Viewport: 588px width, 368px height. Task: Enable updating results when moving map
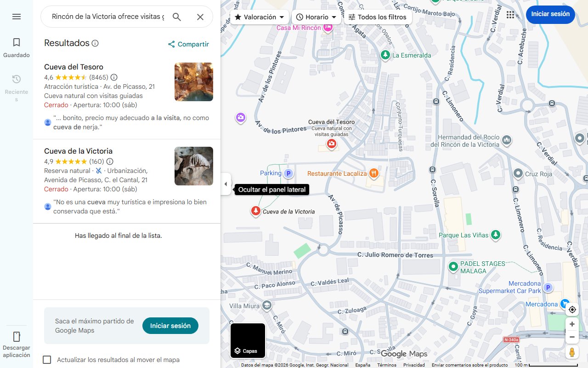47,360
